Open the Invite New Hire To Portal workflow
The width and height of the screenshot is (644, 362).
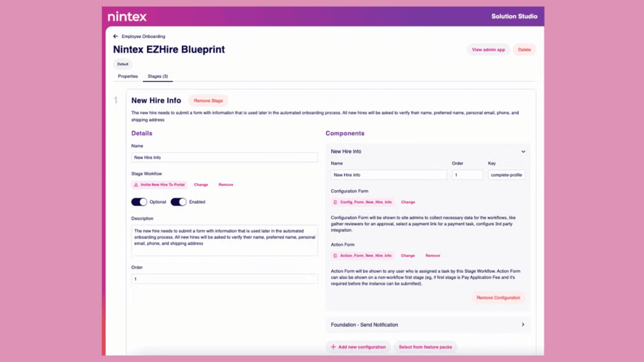point(159,185)
